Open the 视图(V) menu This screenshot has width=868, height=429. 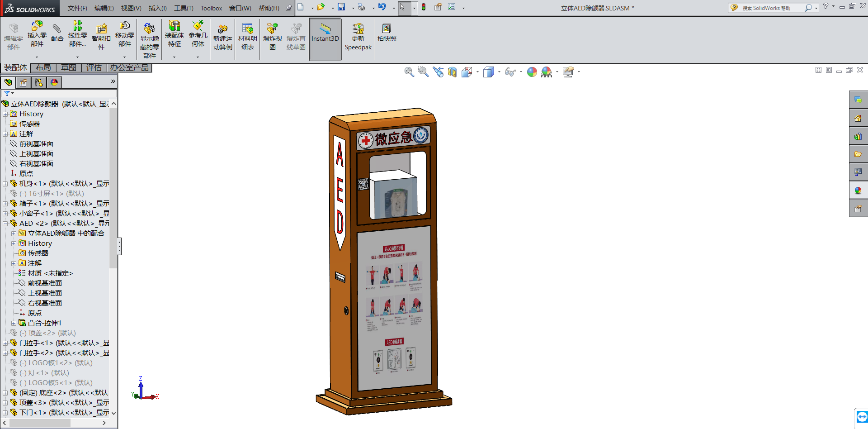pyautogui.click(x=131, y=8)
